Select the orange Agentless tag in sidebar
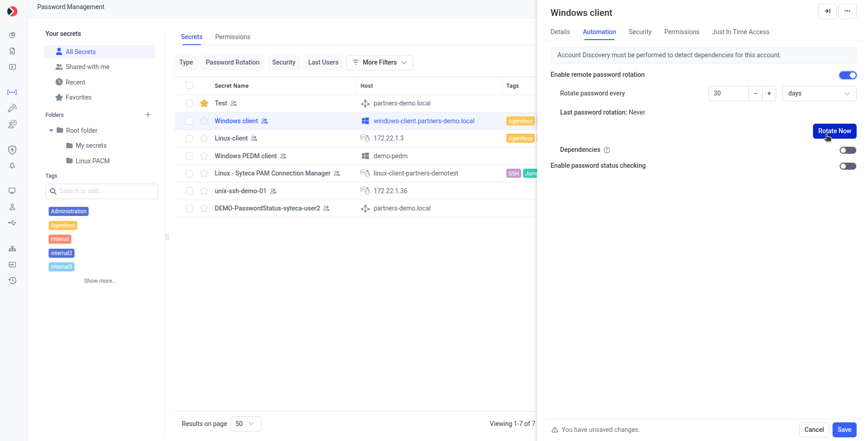The height and width of the screenshot is (441, 868). (x=63, y=226)
